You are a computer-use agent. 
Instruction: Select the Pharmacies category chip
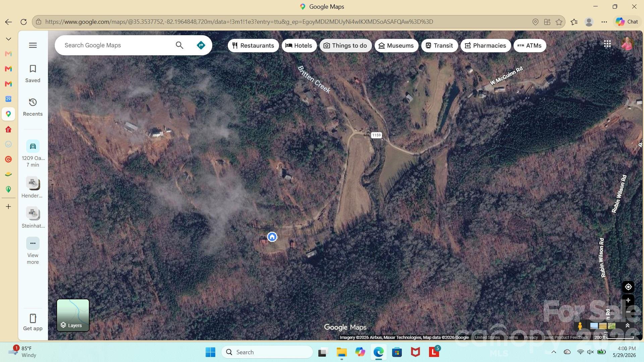(485, 46)
